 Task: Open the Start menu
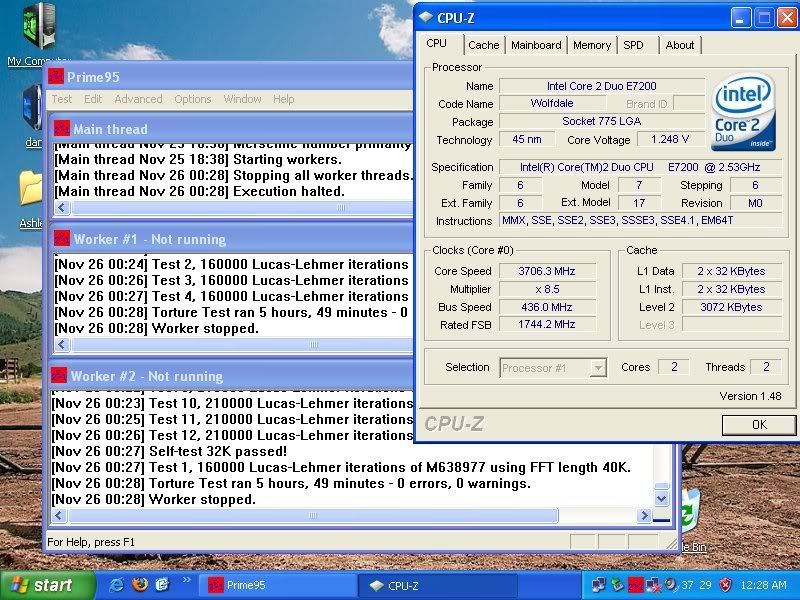click(x=40, y=585)
